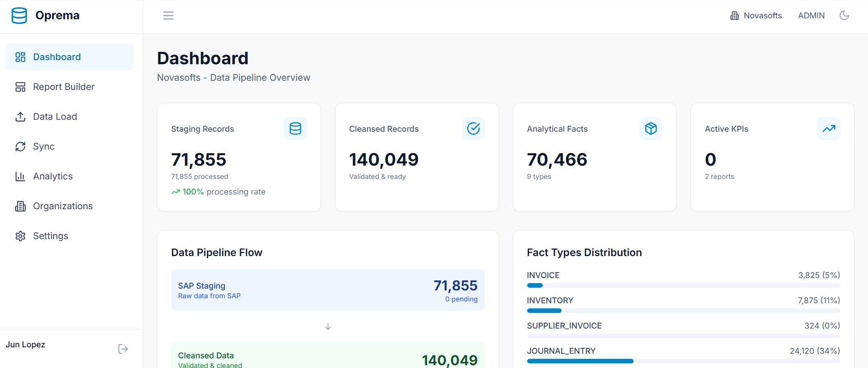Go to the Data Load page

click(x=70, y=117)
